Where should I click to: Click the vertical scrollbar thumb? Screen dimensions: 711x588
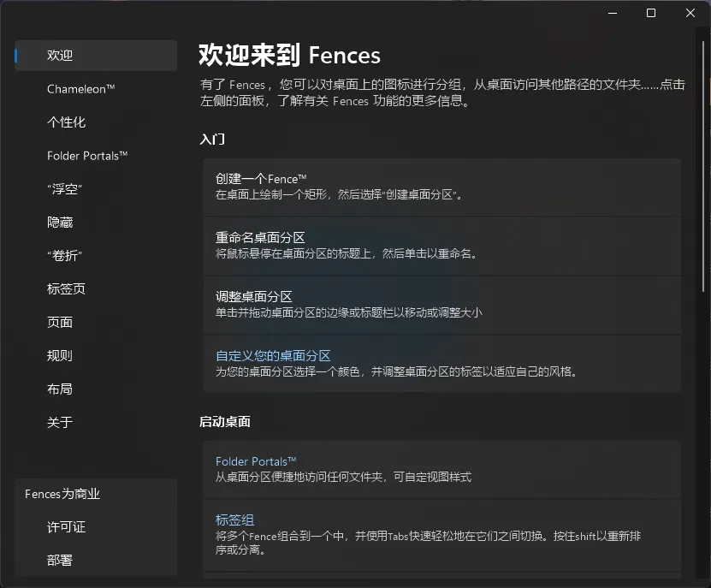703,167
